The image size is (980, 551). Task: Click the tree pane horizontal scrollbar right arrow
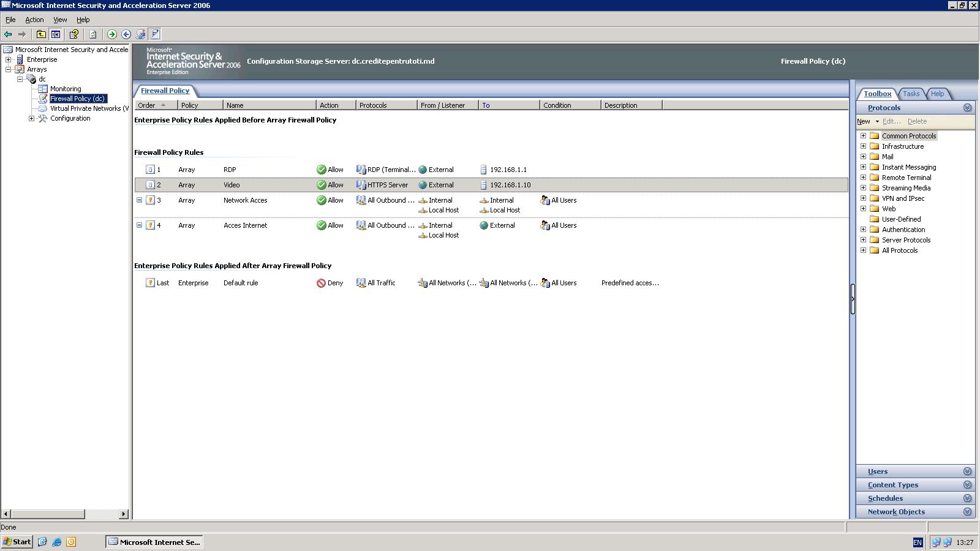(x=124, y=514)
